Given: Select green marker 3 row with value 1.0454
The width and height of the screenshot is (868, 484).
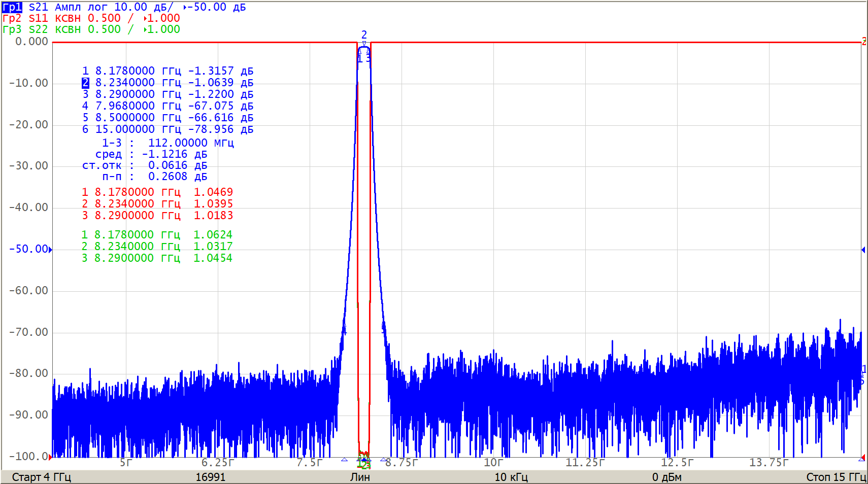Looking at the screenshot, I should 157,258.
